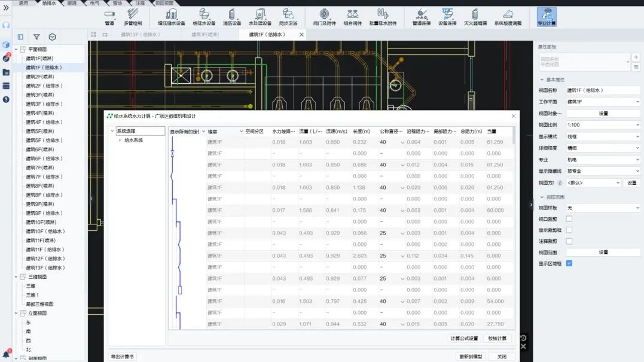Select the 管道 pipe tool

[x=109, y=18]
